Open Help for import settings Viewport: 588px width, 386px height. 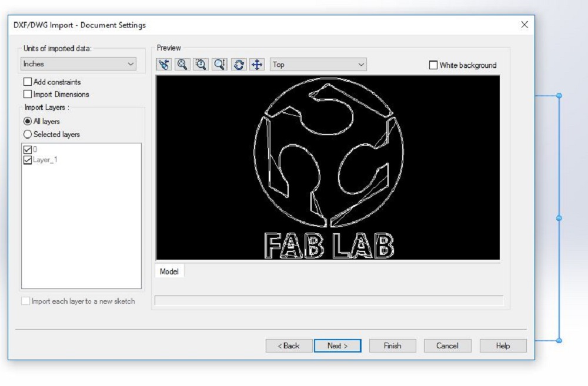pos(503,345)
